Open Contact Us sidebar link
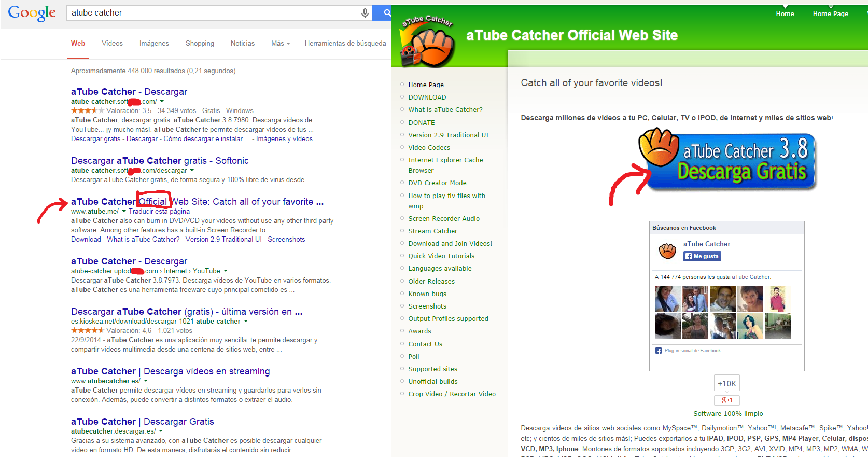The width and height of the screenshot is (868, 460). point(425,344)
